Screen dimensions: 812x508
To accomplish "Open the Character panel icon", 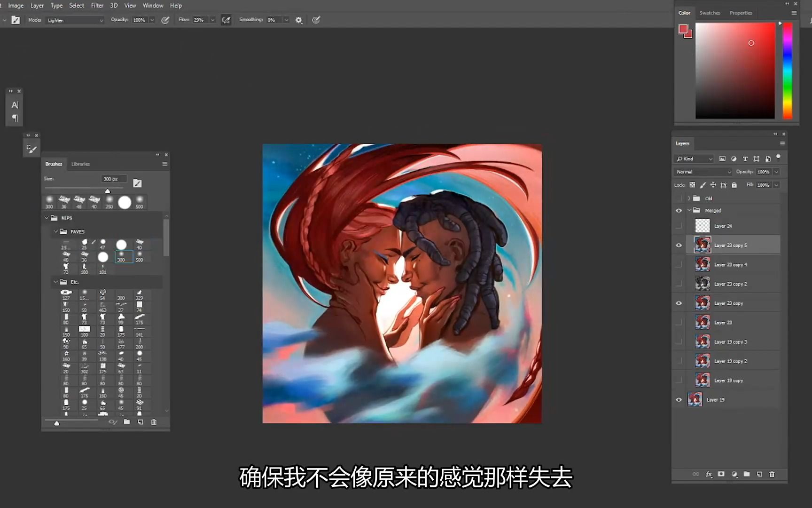I will [x=15, y=105].
